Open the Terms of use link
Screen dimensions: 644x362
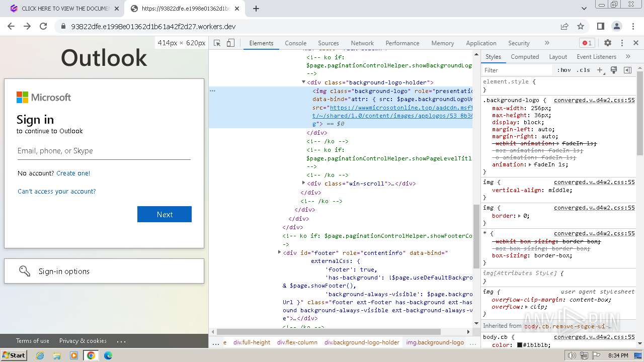33,340
